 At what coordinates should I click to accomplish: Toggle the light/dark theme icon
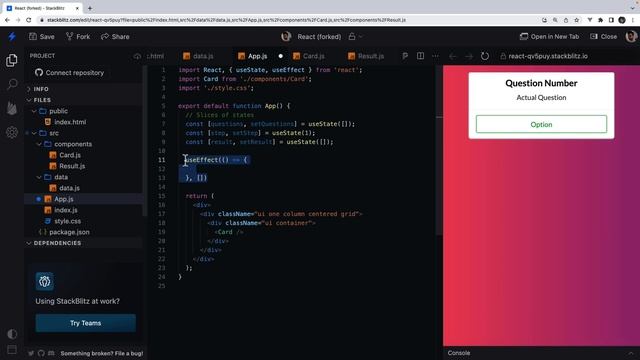(x=12, y=334)
